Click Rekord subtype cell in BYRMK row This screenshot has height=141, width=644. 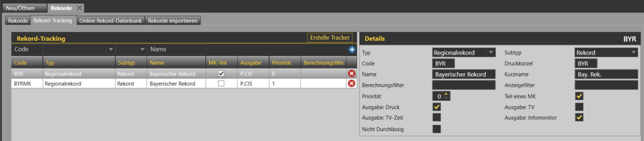coord(131,84)
